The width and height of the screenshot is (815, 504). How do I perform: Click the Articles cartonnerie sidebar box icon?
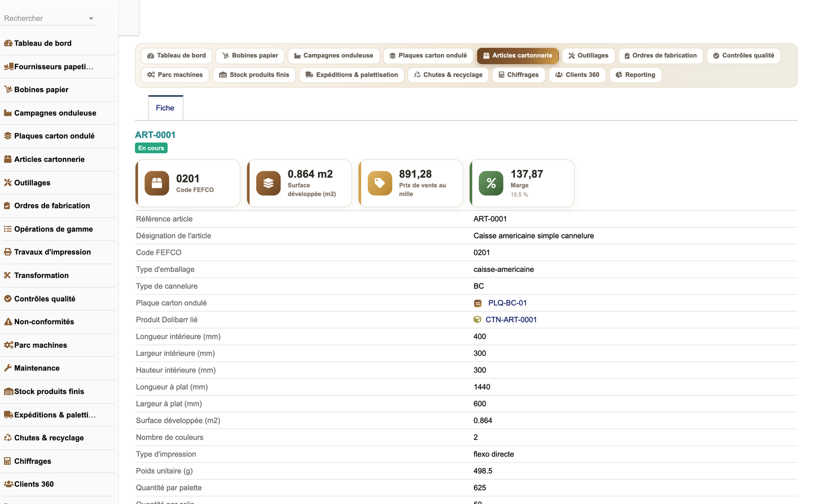[8, 160]
